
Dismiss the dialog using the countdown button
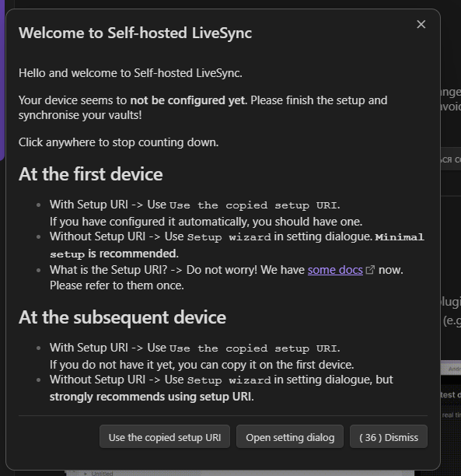pos(389,437)
